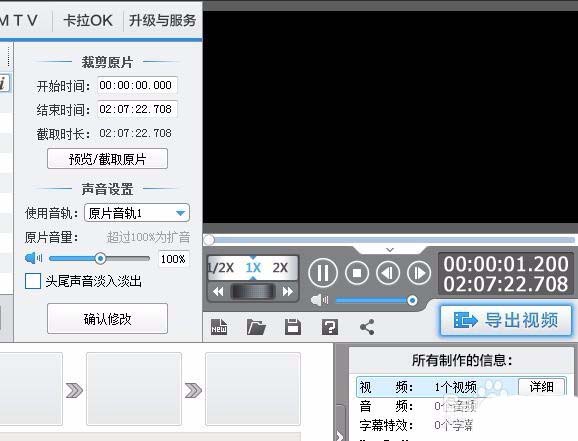Screen dimensions: 578x441
Task: Open the MTV tab
Action: (19, 20)
